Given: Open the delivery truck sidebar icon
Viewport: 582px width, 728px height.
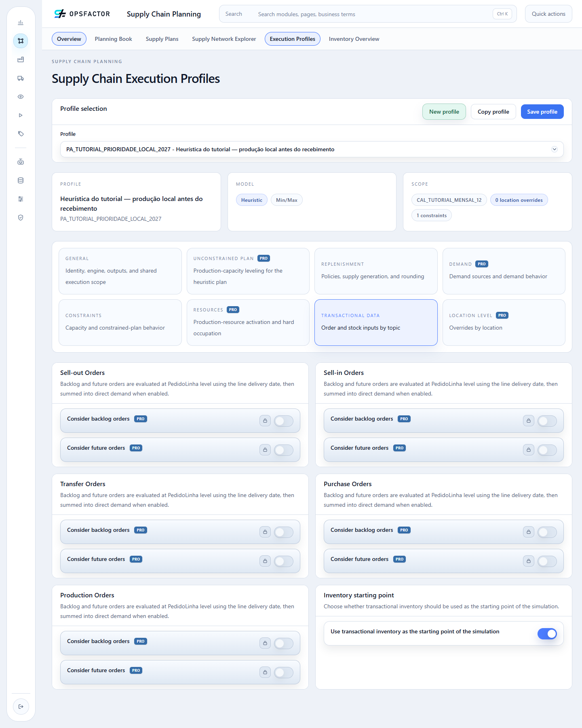Looking at the screenshot, I should [x=21, y=78].
